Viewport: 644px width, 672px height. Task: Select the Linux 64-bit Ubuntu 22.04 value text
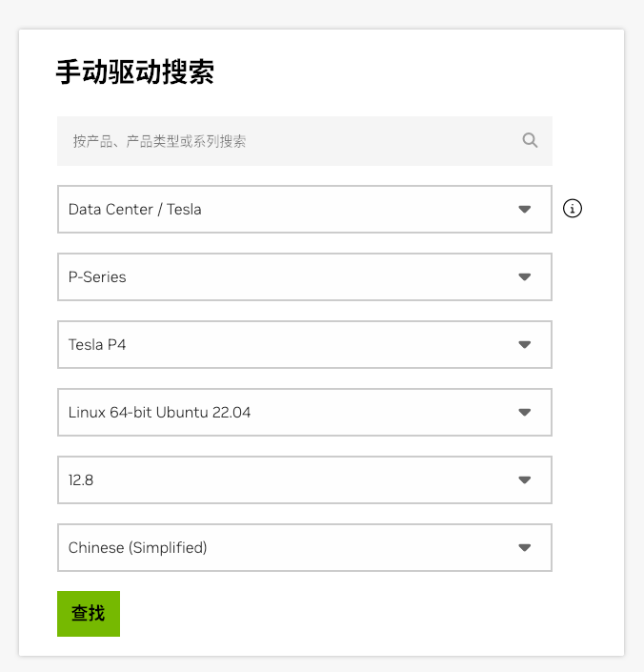click(159, 413)
